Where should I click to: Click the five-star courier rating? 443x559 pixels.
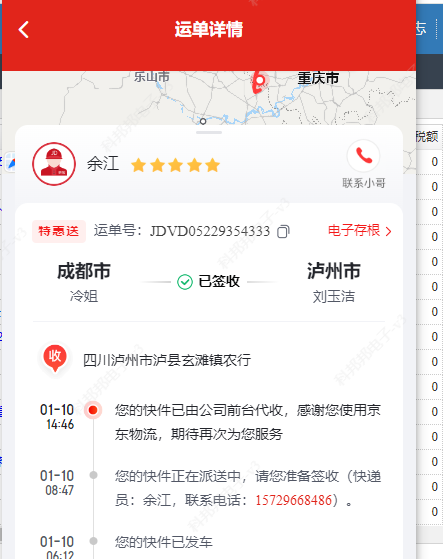click(175, 165)
